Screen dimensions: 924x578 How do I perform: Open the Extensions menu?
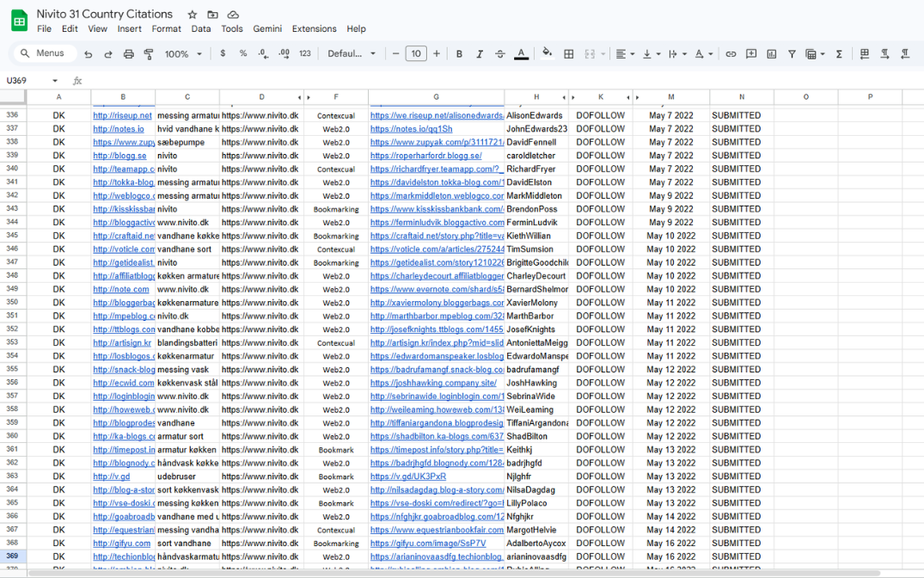(x=314, y=28)
